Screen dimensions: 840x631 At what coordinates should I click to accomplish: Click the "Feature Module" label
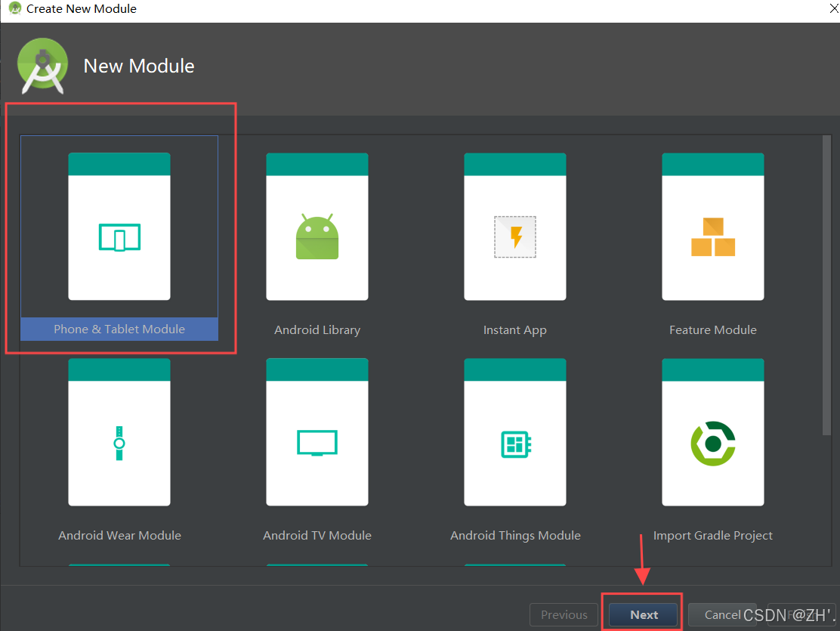pos(713,329)
